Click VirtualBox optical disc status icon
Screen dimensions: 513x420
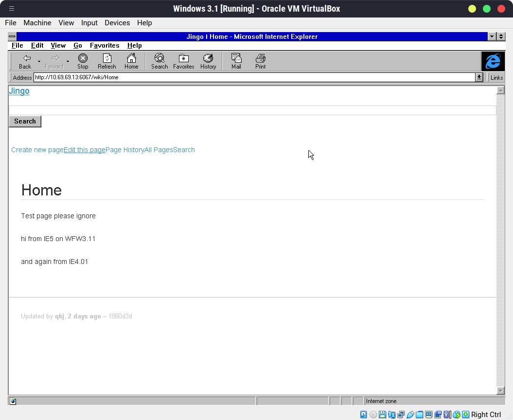373,415
